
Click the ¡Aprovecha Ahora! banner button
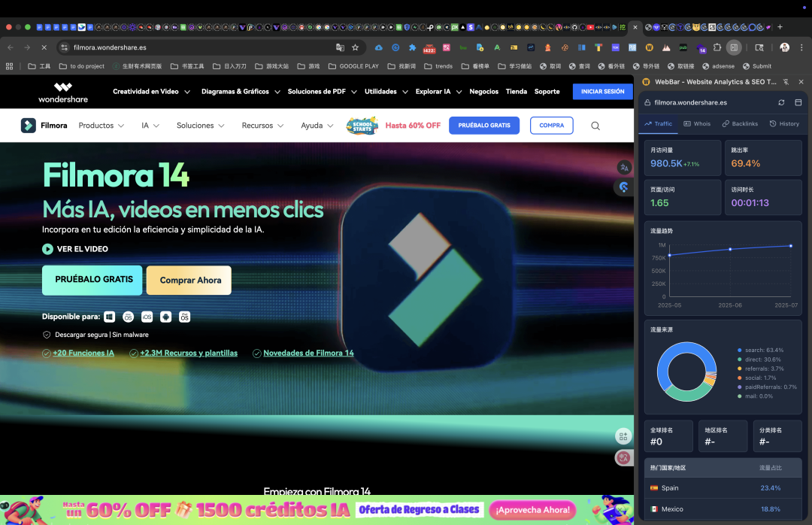click(x=532, y=510)
